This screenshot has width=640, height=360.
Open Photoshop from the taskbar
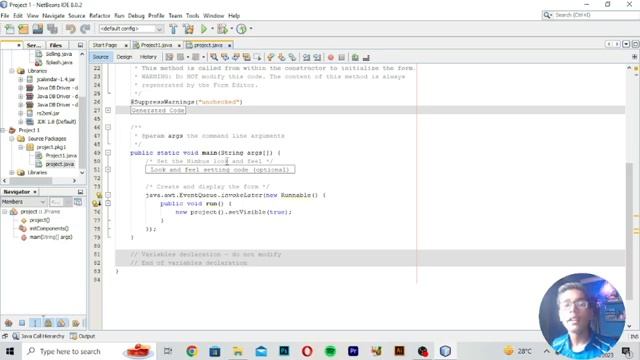click(x=284, y=351)
